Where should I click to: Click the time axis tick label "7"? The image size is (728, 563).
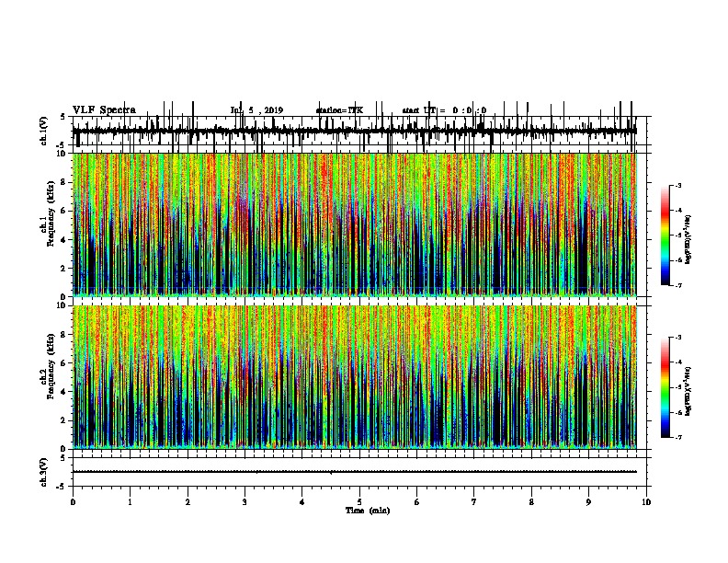[x=474, y=502]
